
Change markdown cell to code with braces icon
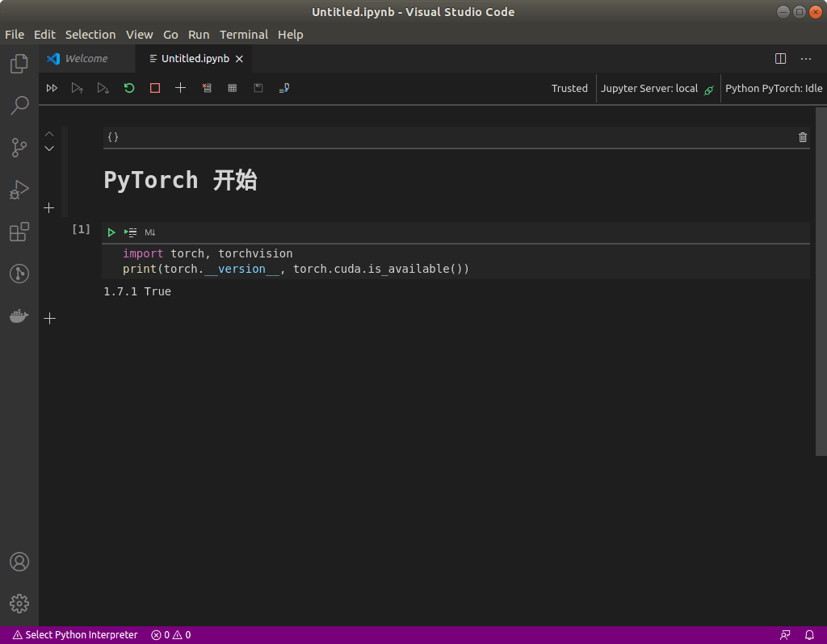click(113, 137)
